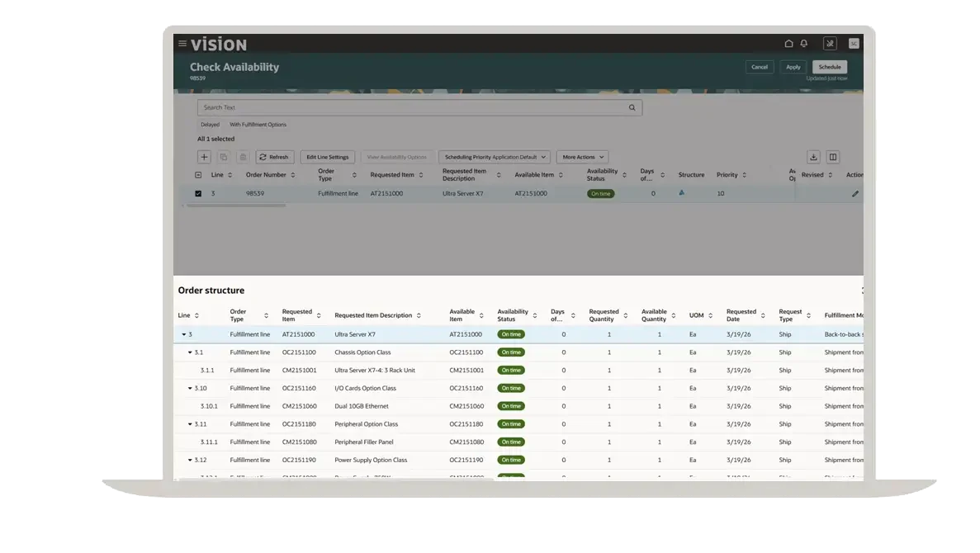Click the plus add line icon
Viewport: 980px width, 553px height.
click(204, 157)
